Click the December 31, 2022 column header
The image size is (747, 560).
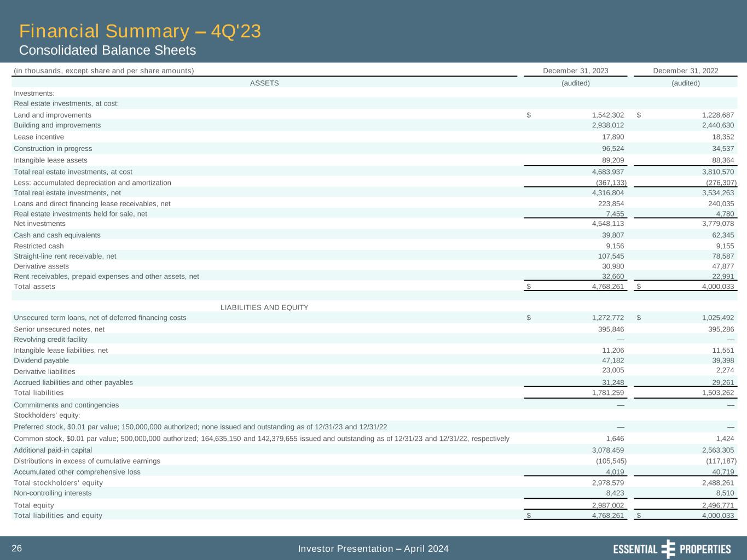click(x=685, y=71)
